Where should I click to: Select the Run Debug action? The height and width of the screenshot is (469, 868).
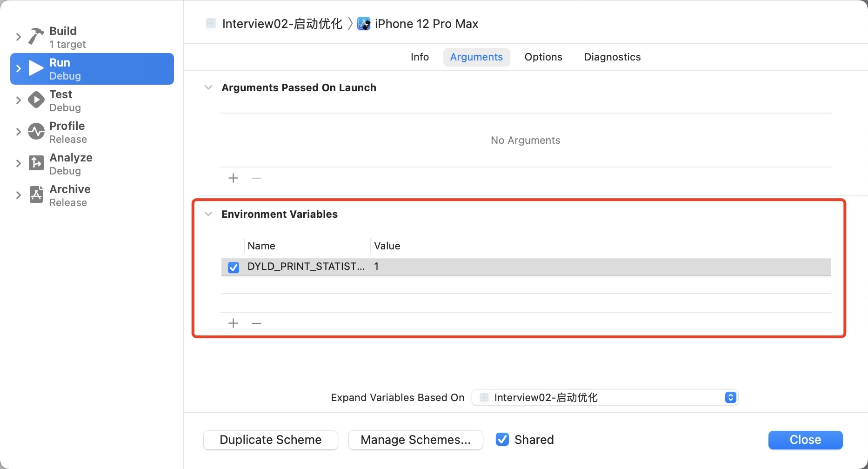[92, 69]
